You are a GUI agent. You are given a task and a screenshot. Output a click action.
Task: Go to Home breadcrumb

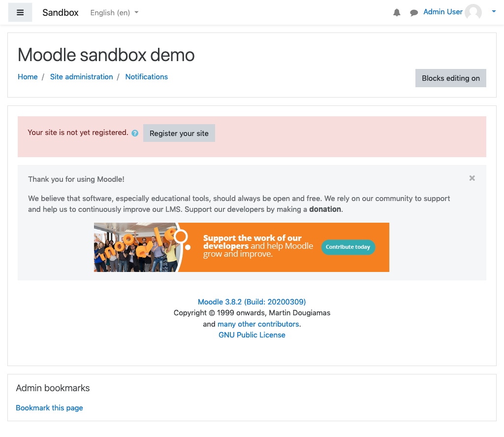[28, 77]
